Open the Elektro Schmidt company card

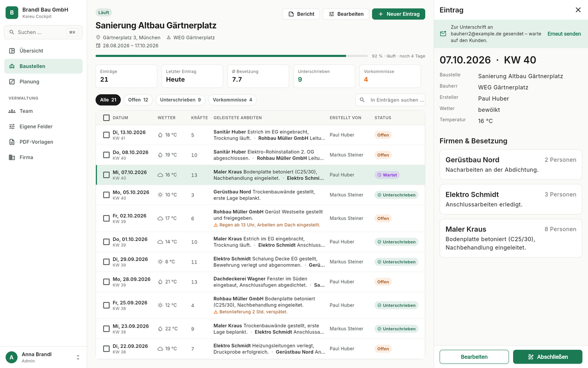(511, 199)
